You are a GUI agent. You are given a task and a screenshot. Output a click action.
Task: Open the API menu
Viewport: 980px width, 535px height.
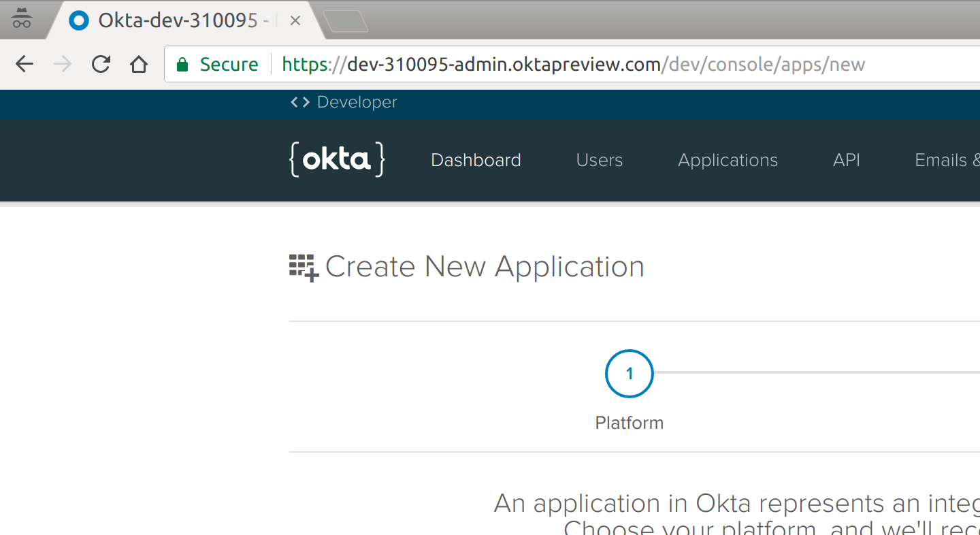(846, 160)
